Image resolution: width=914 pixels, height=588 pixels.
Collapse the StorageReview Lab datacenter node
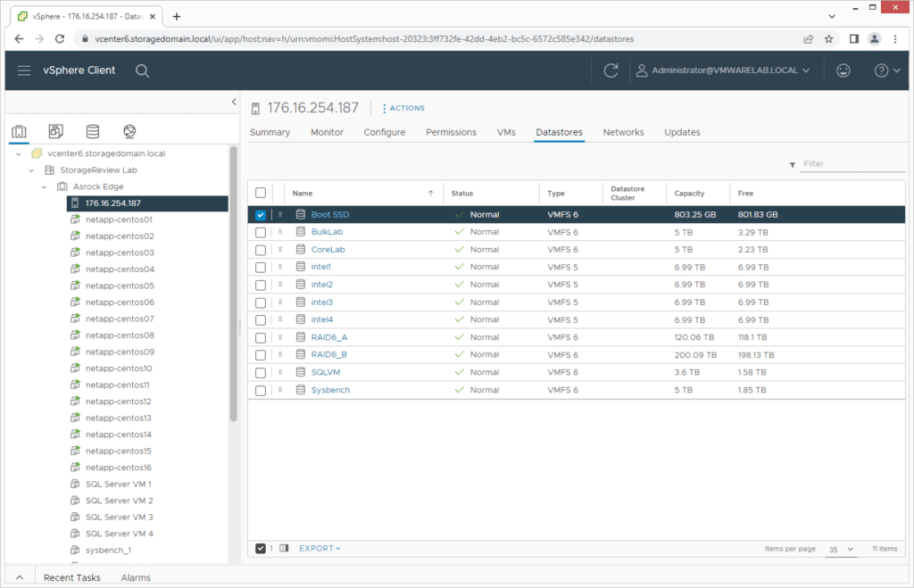31,170
